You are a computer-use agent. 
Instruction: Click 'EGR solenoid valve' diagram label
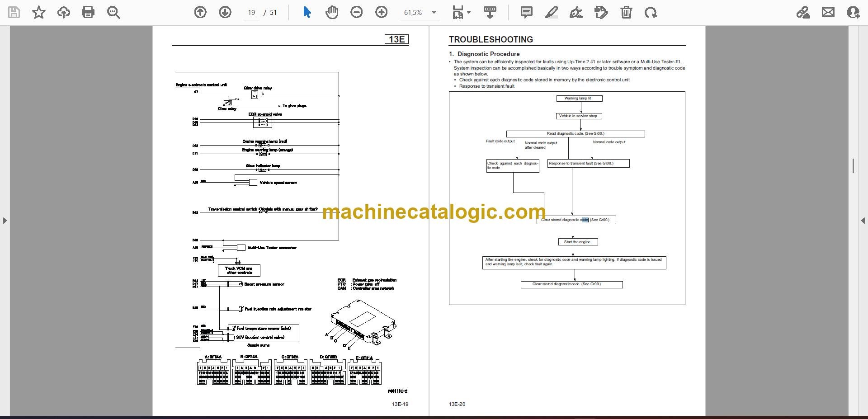click(x=265, y=114)
